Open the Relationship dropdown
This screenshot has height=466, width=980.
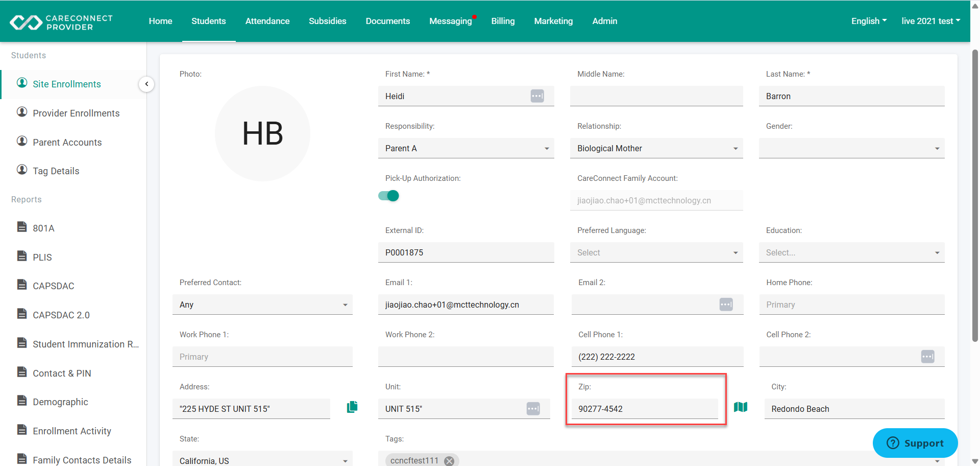click(656, 148)
